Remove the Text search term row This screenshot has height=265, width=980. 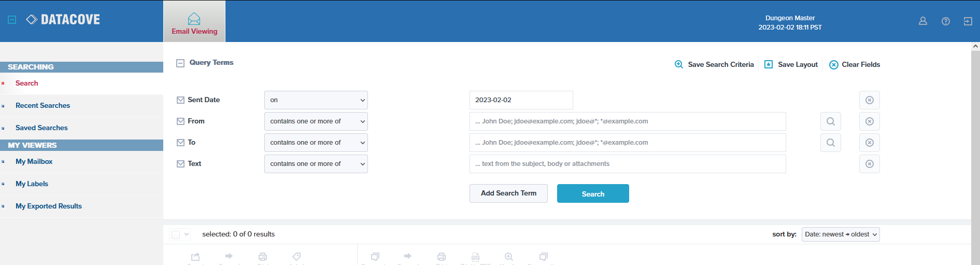869,164
